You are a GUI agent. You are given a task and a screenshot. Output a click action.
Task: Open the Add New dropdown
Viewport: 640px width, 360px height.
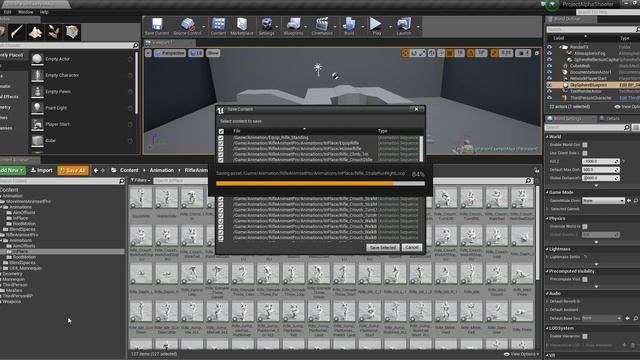pos(12,170)
